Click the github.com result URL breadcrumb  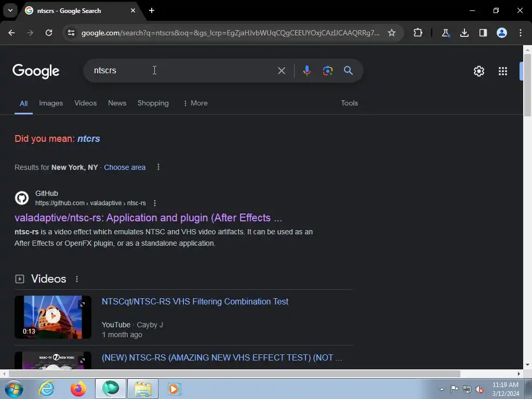click(90, 203)
